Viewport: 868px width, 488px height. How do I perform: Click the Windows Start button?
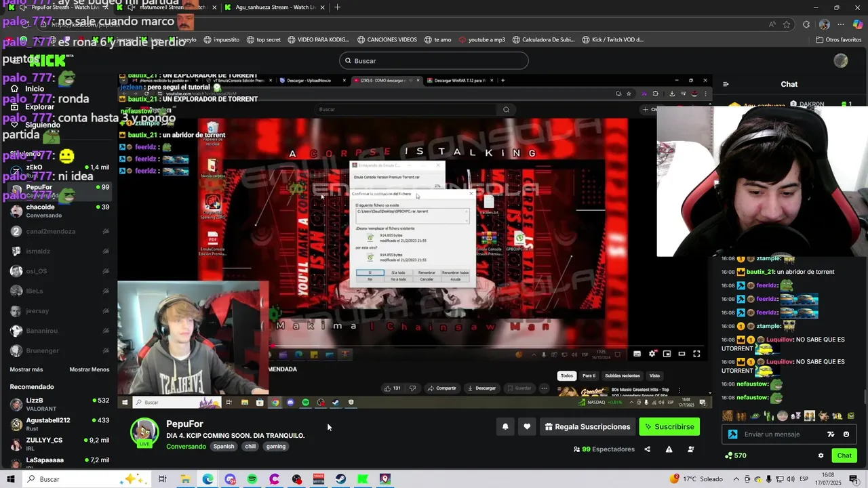[11, 479]
